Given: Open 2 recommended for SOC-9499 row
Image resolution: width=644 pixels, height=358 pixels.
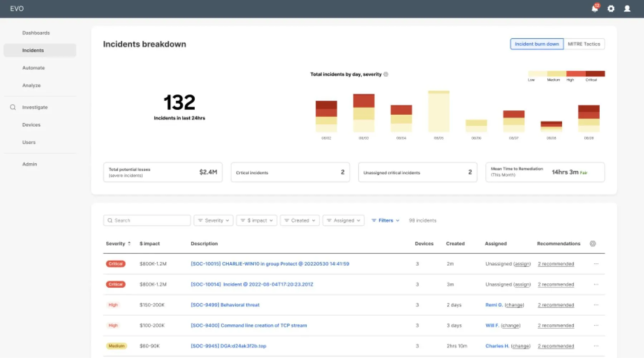Looking at the screenshot, I should (556, 305).
